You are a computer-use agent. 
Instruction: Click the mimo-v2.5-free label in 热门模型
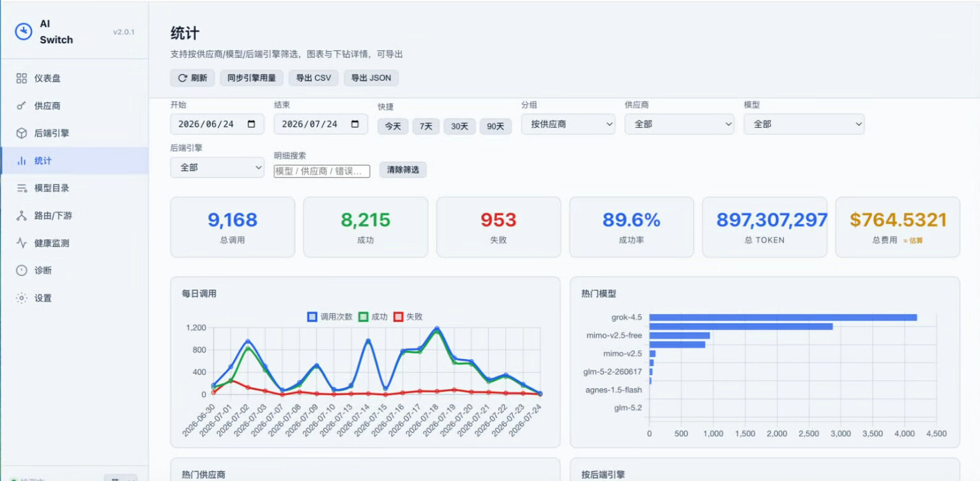click(x=614, y=336)
